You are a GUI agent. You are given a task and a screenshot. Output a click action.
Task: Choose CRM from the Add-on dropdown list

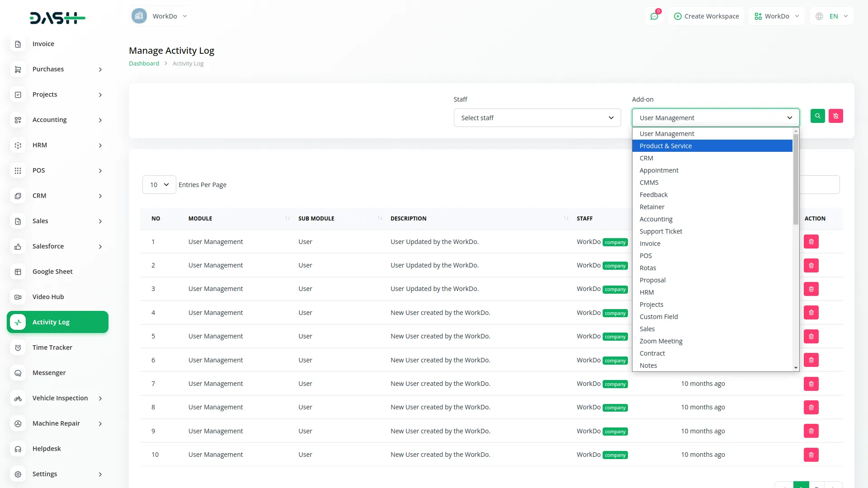(646, 158)
